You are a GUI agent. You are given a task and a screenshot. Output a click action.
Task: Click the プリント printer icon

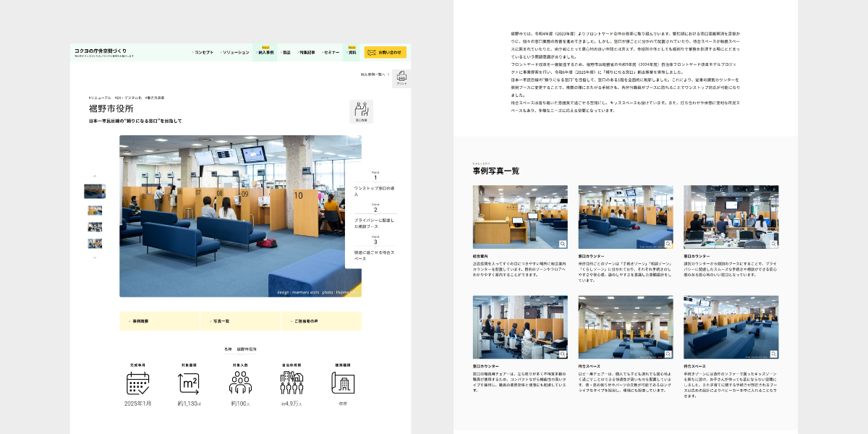[x=401, y=77]
